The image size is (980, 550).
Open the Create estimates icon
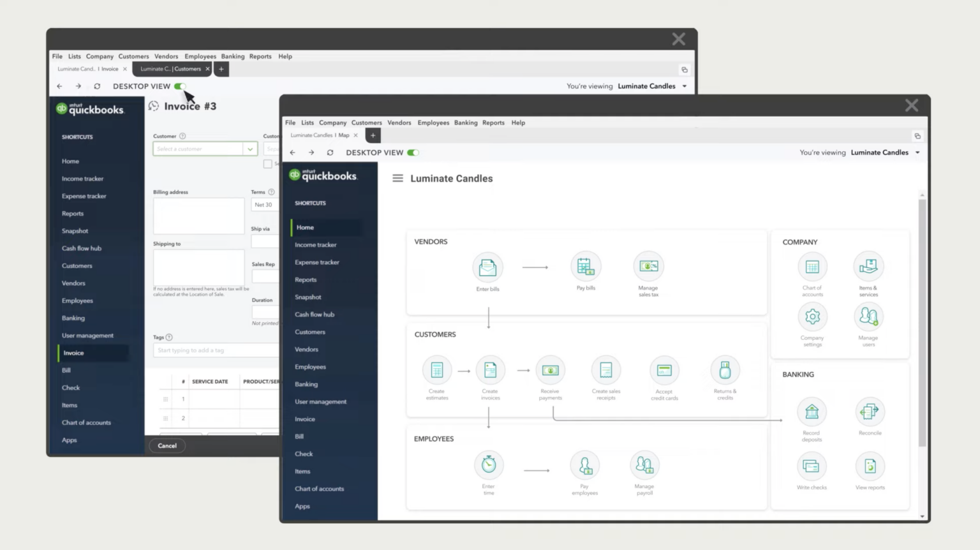[x=437, y=370]
